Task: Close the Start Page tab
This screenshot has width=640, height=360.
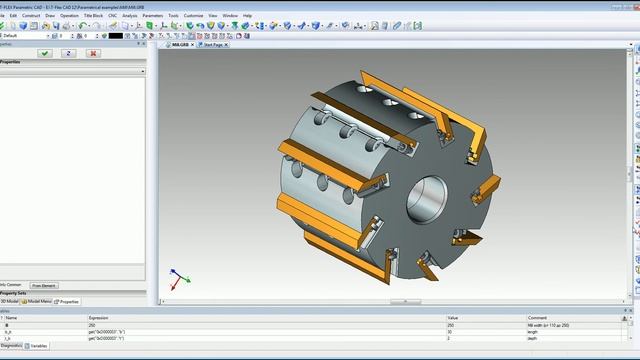Action: tap(226, 44)
